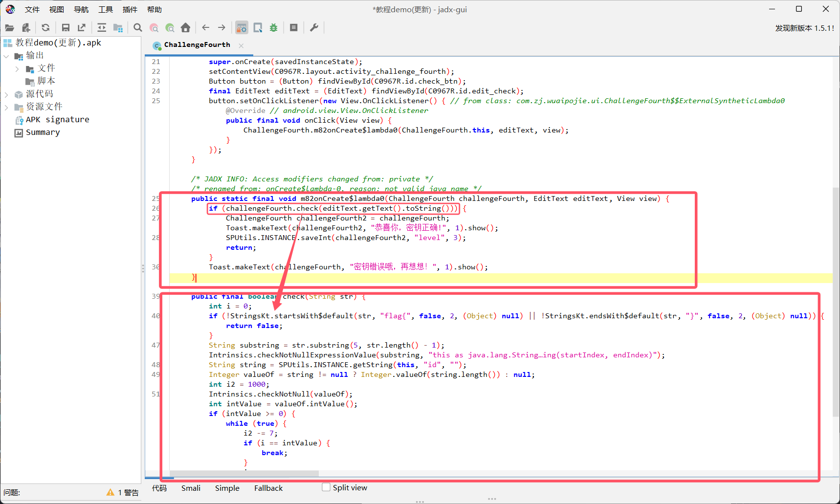Expand the 资源文件 tree node
Screen dimensions: 840x504
6,107
